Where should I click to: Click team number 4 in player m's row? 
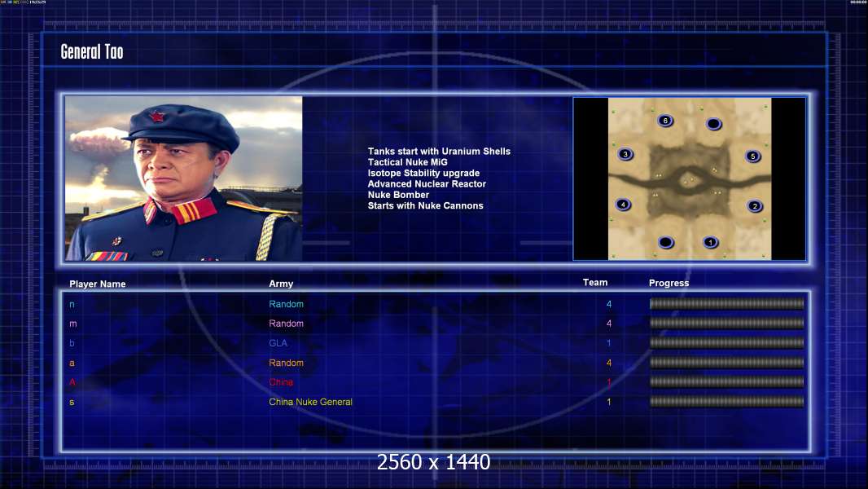click(x=609, y=324)
